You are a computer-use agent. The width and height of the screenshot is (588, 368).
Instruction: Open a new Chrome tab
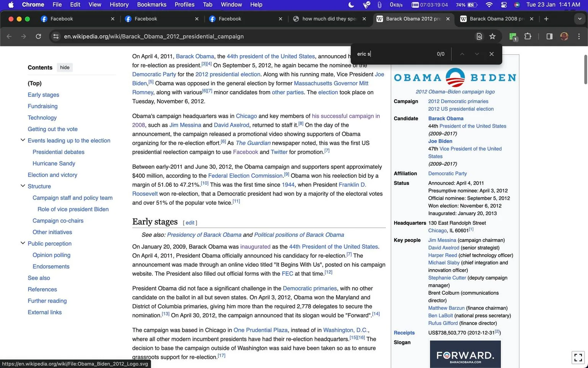click(546, 19)
